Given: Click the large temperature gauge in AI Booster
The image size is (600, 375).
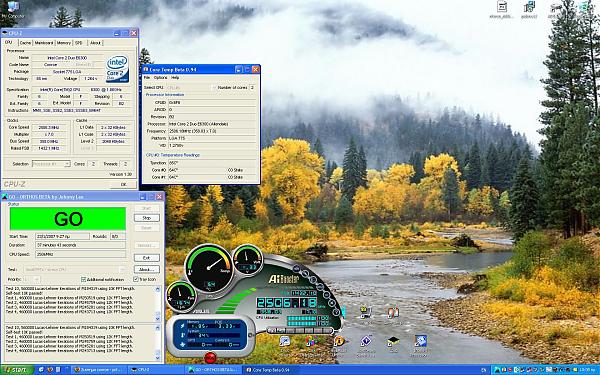Looking at the screenshot, I should [x=209, y=269].
